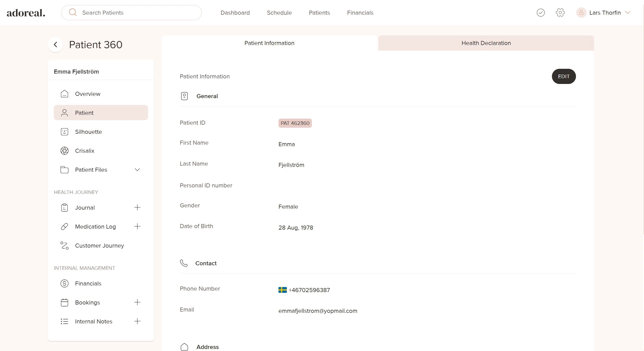Go to Financials in top navigation

click(x=360, y=13)
